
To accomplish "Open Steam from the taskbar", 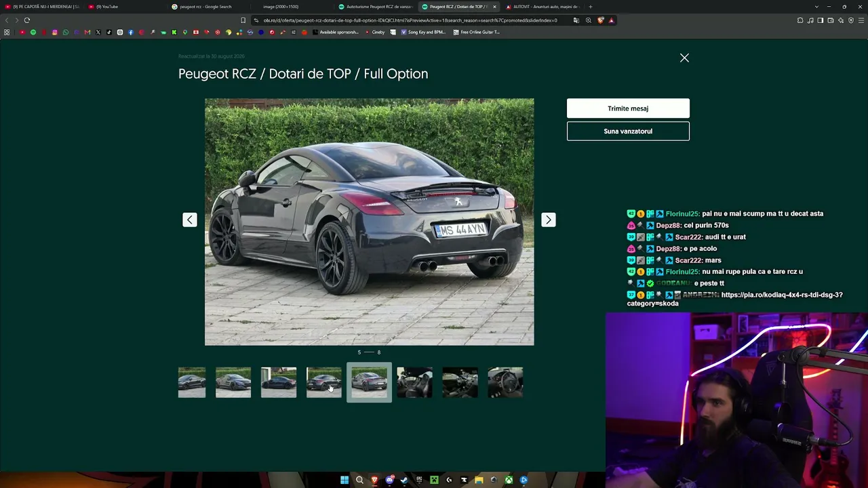I will point(404,481).
